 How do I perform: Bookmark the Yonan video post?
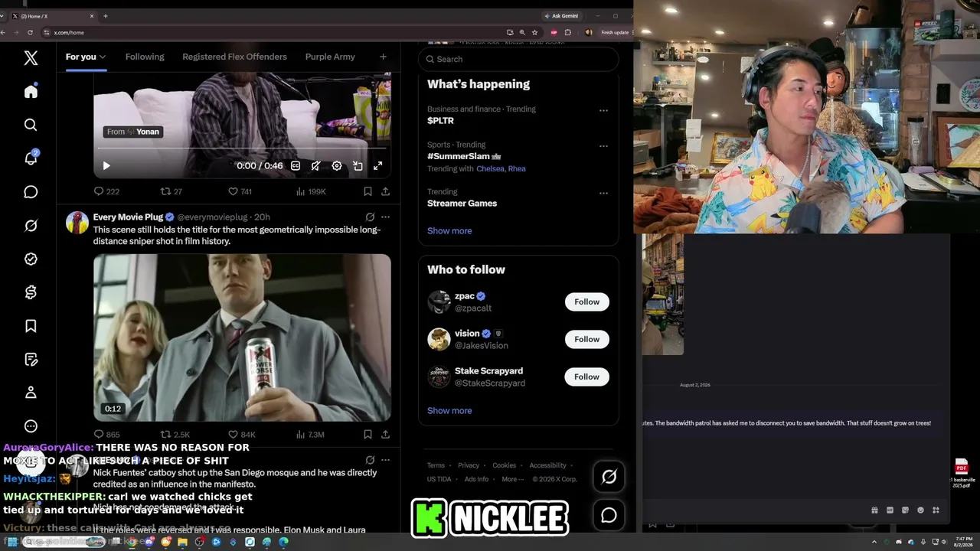[x=367, y=191]
